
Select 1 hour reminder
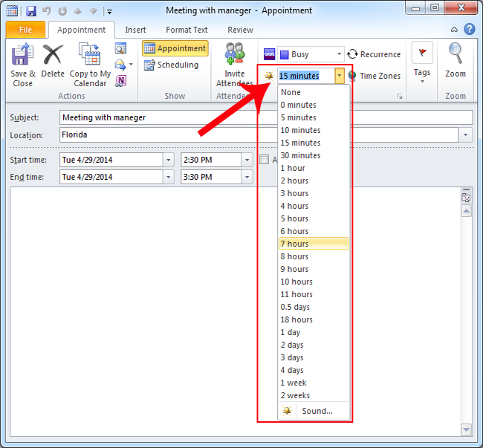coord(314,168)
